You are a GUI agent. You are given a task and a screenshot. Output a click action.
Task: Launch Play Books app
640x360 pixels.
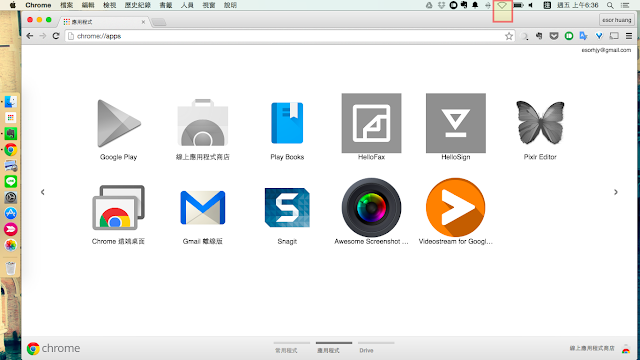[287, 123]
